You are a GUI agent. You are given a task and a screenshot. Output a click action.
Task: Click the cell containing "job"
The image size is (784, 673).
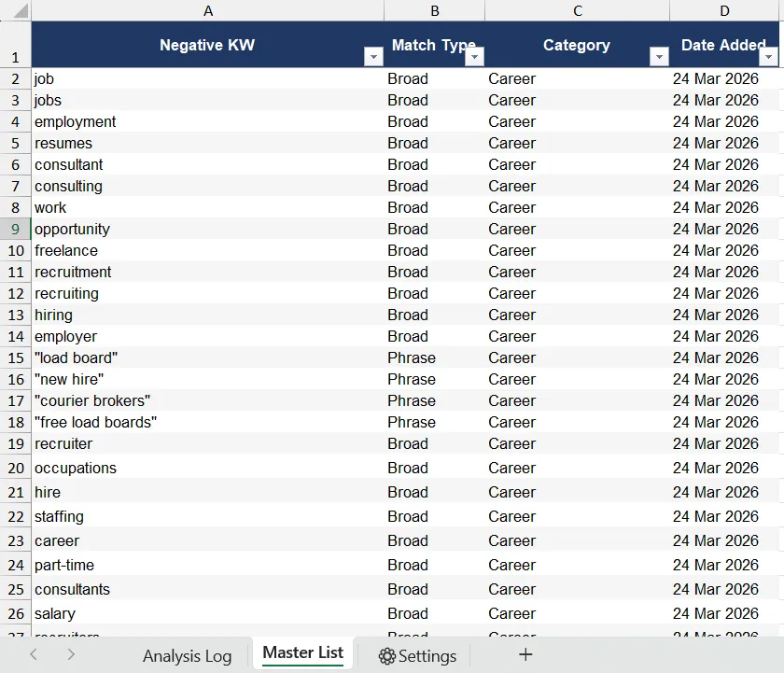click(208, 78)
